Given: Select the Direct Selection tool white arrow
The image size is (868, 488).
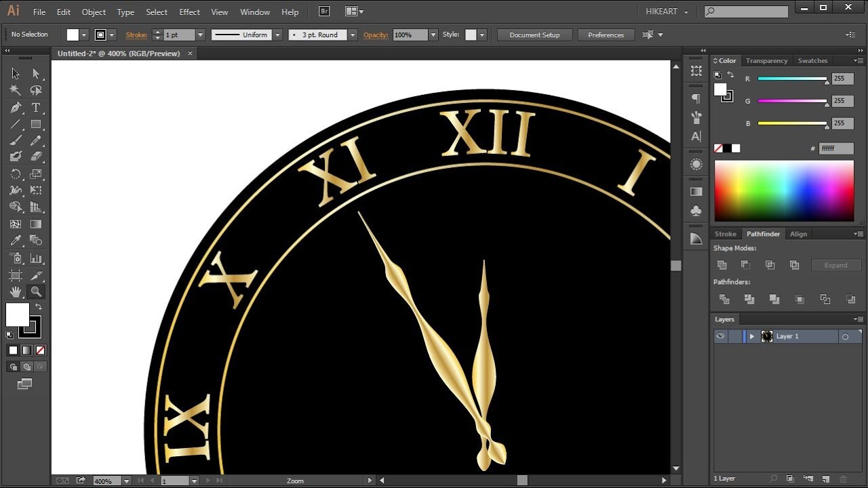Looking at the screenshot, I should [36, 74].
